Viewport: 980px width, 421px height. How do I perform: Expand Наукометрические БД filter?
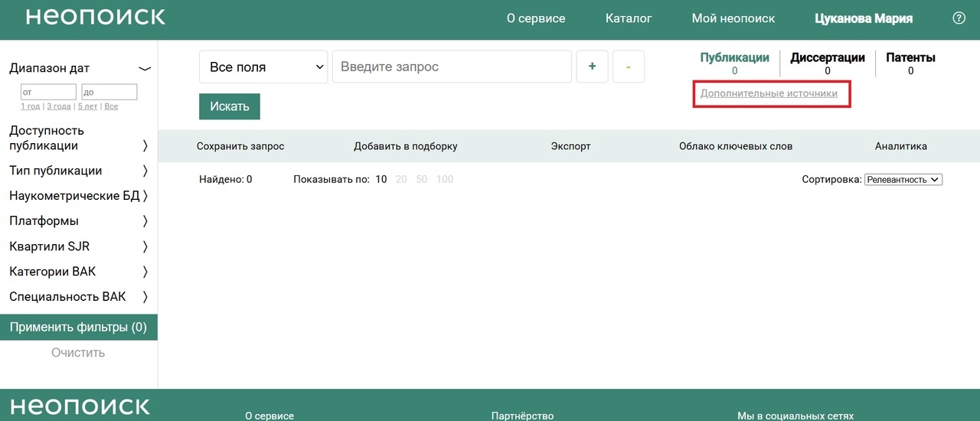145,196
